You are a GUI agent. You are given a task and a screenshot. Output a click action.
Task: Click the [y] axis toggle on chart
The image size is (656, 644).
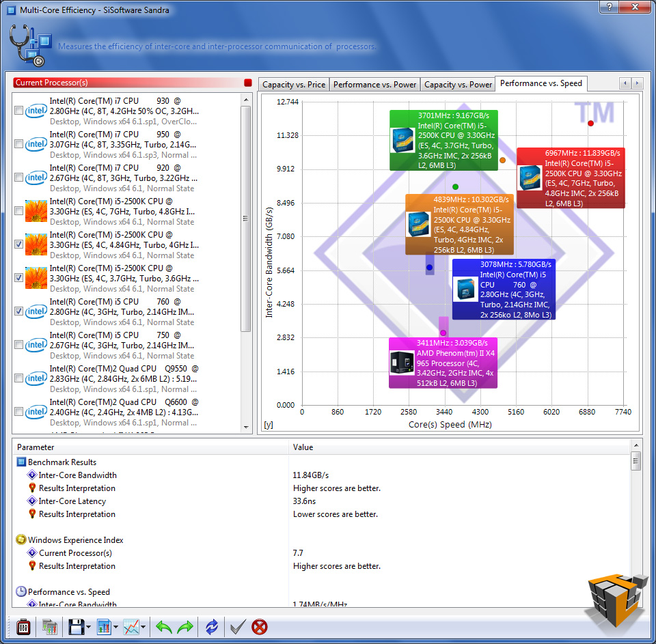pyautogui.click(x=269, y=425)
